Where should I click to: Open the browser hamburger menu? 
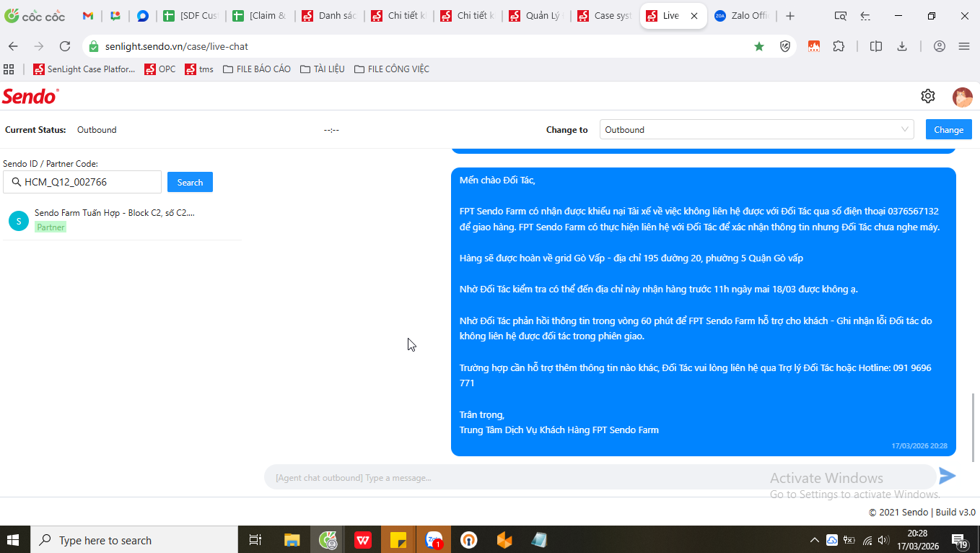(x=964, y=46)
